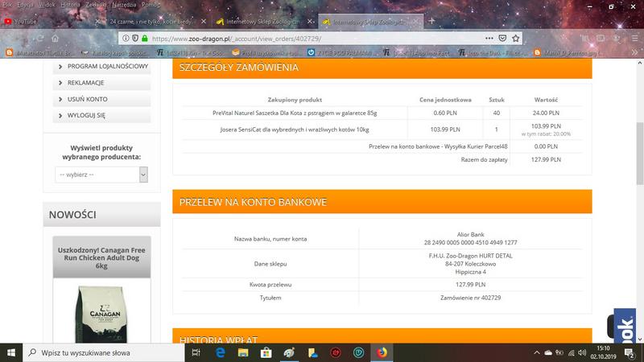Launch Microsoft Edge from the taskbar
The image size is (644, 362).
point(220,352)
